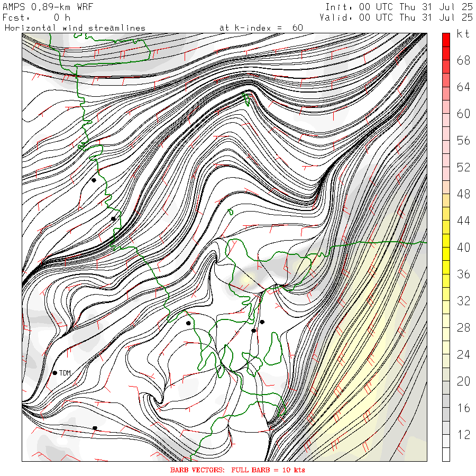Click the 'Init: 00 UTC Thu 31 Jul 25' text
Image resolution: width=476 pixels, height=476 pixels.
399,6
